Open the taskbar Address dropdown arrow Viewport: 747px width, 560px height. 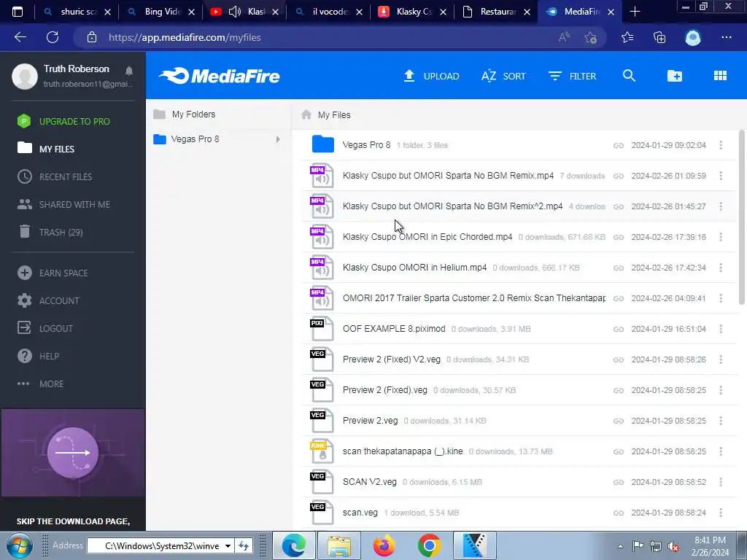(228, 545)
